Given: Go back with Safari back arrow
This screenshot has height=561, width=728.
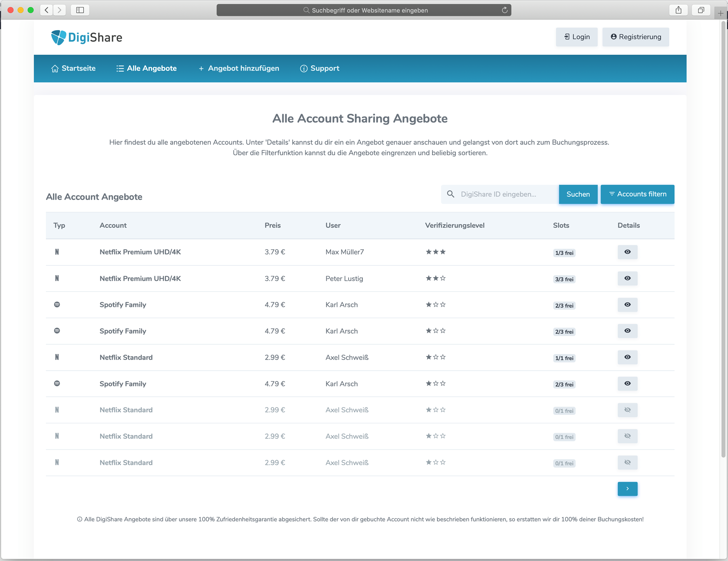Looking at the screenshot, I should point(47,10).
